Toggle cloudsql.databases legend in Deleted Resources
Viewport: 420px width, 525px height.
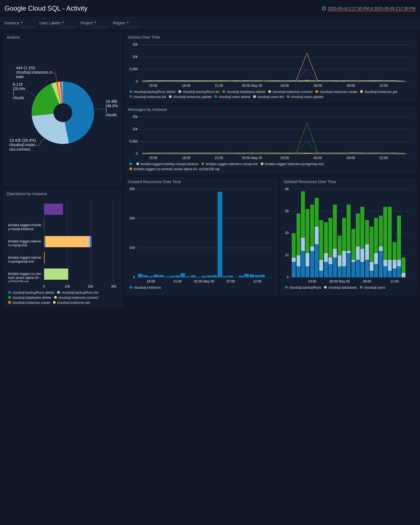(x=340, y=288)
